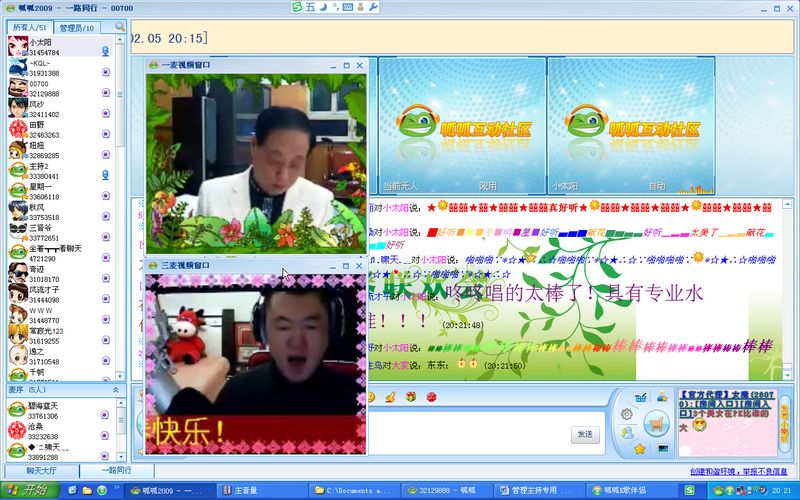Image resolution: width=800 pixels, height=500 pixels.
Task: Close the 一麦视频窗口 window
Action: [360, 65]
